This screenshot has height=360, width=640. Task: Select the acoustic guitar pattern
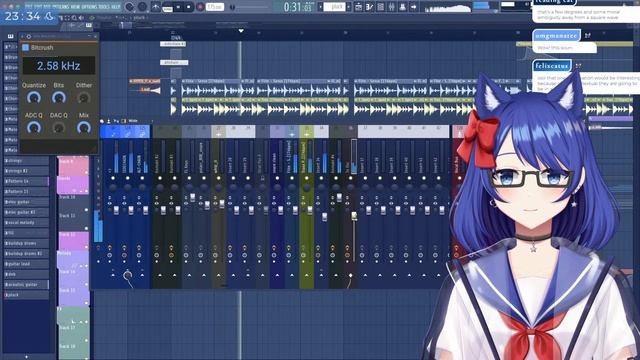click(26, 284)
